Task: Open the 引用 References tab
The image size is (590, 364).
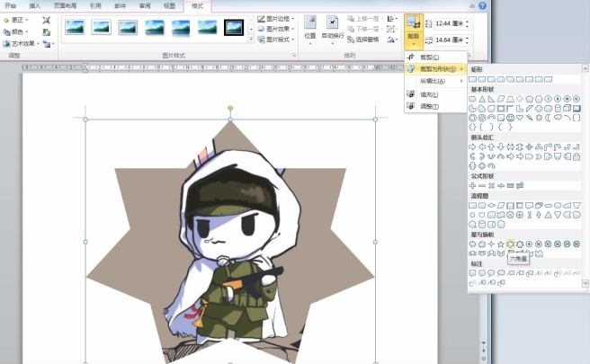Action: coord(95,5)
